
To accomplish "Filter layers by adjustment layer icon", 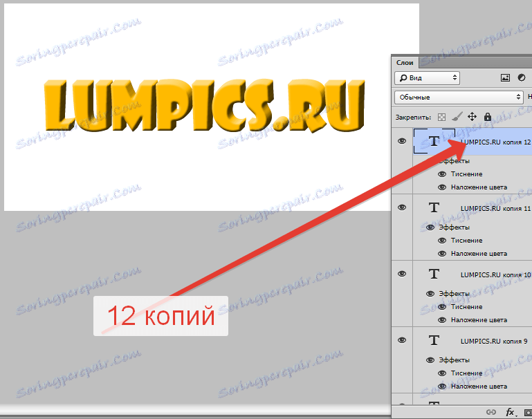I will (522, 77).
